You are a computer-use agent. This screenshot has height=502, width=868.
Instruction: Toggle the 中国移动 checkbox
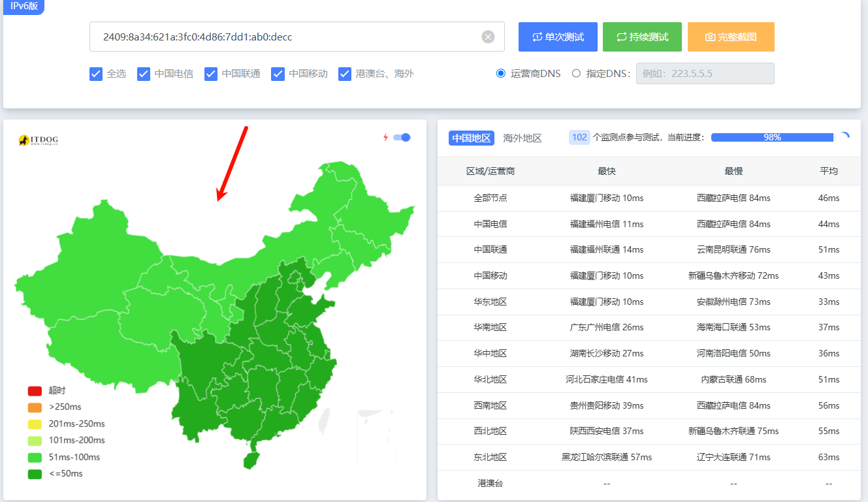(x=278, y=74)
